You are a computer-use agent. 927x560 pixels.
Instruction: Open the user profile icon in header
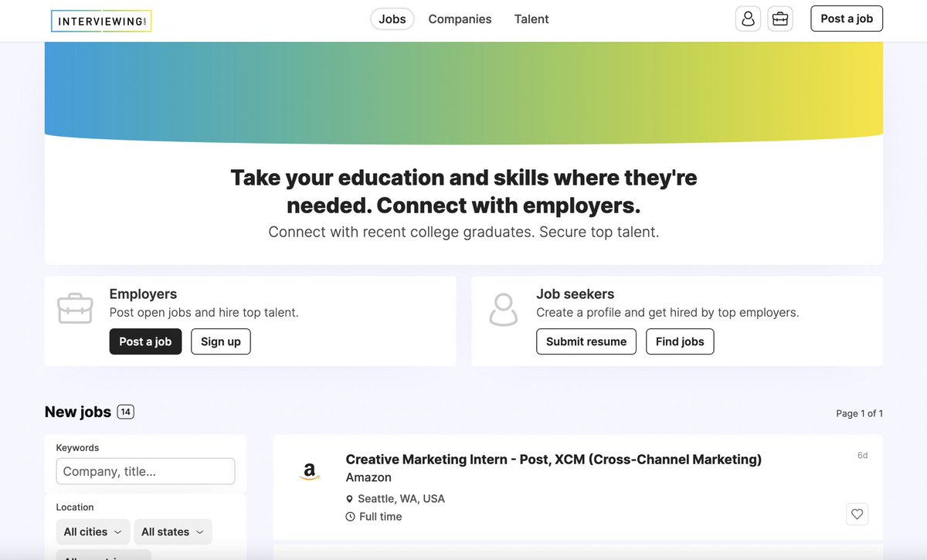pyautogui.click(x=748, y=19)
